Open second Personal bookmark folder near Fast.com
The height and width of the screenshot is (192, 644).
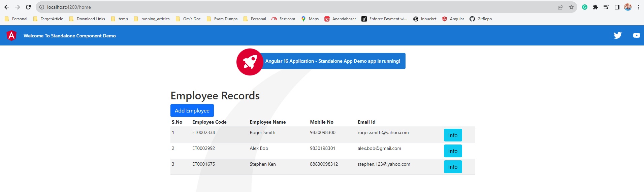255,19
